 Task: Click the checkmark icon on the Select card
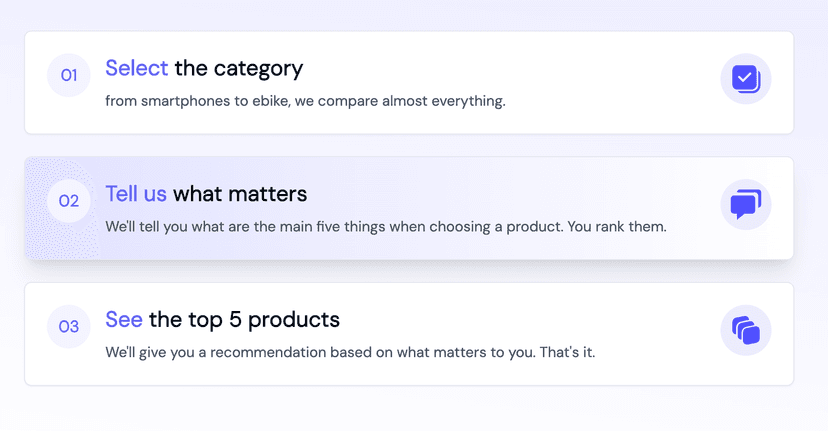tap(746, 78)
